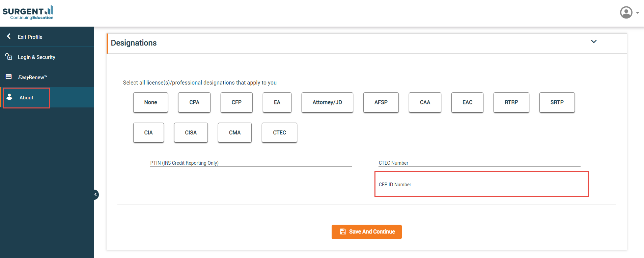
Task: Toggle the CFP designation
Action: click(236, 102)
